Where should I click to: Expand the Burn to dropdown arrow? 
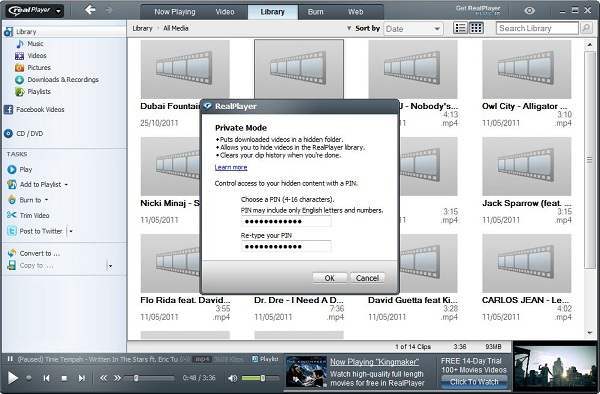pyautogui.click(x=47, y=200)
